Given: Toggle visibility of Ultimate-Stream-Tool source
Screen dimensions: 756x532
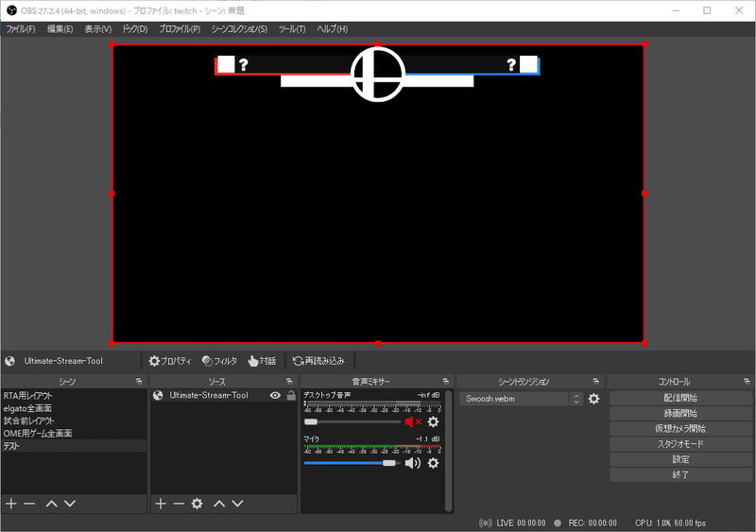Looking at the screenshot, I should click(275, 396).
